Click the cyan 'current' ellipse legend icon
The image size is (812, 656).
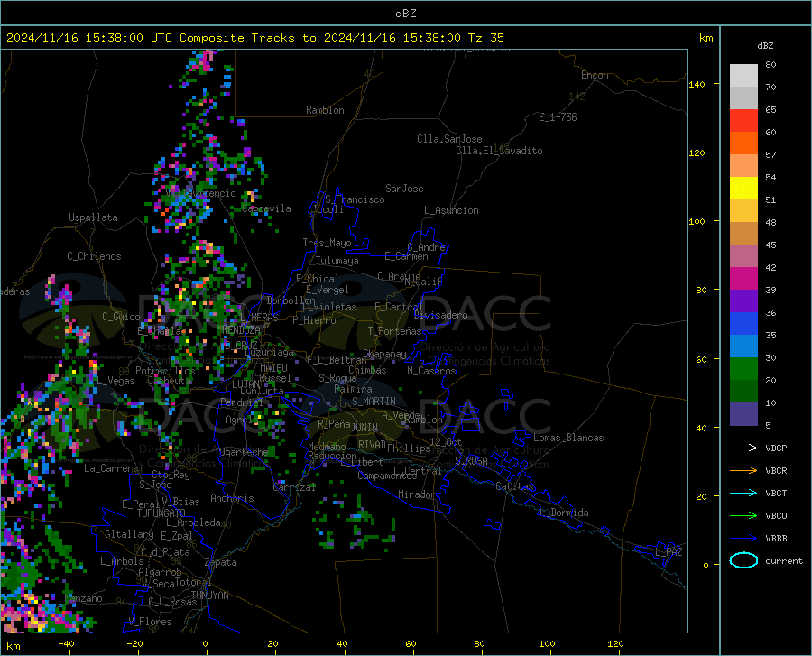click(743, 560)
